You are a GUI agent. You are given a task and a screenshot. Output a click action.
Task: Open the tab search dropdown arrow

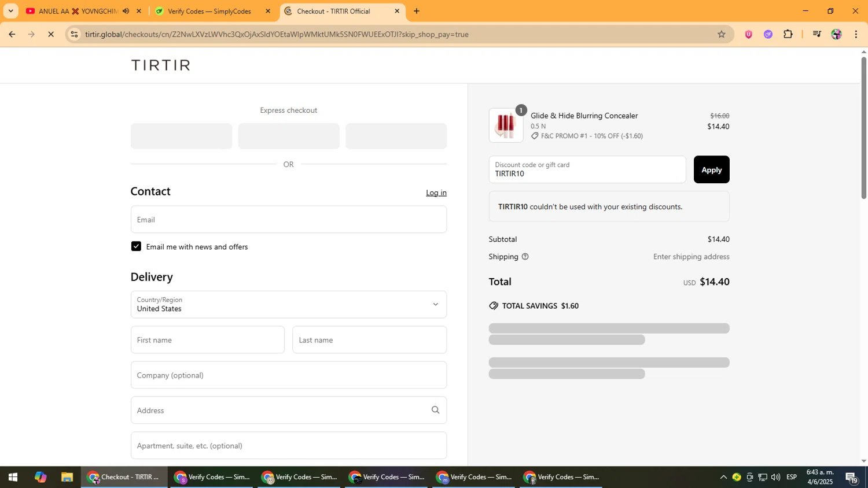click(10, 11)
